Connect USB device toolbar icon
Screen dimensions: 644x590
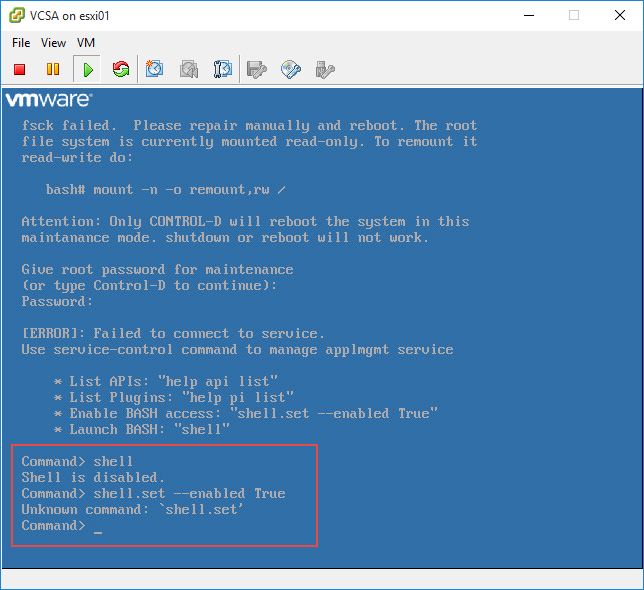point(325,69)
